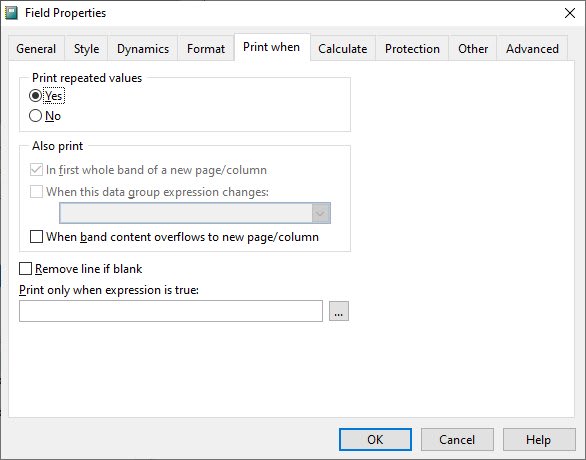Open expression builder via ellipsis button

tap(339, 311)
